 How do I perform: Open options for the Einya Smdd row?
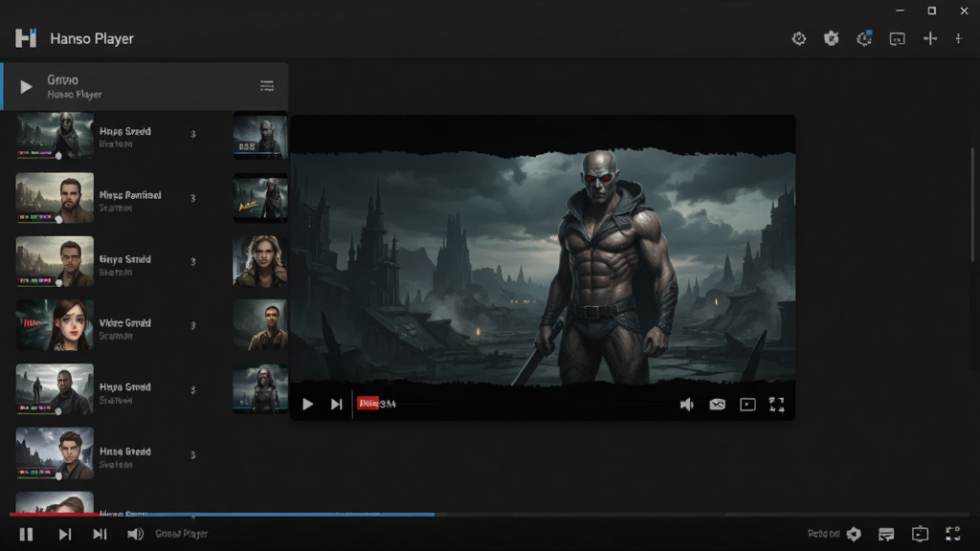[x=193, y=262]
